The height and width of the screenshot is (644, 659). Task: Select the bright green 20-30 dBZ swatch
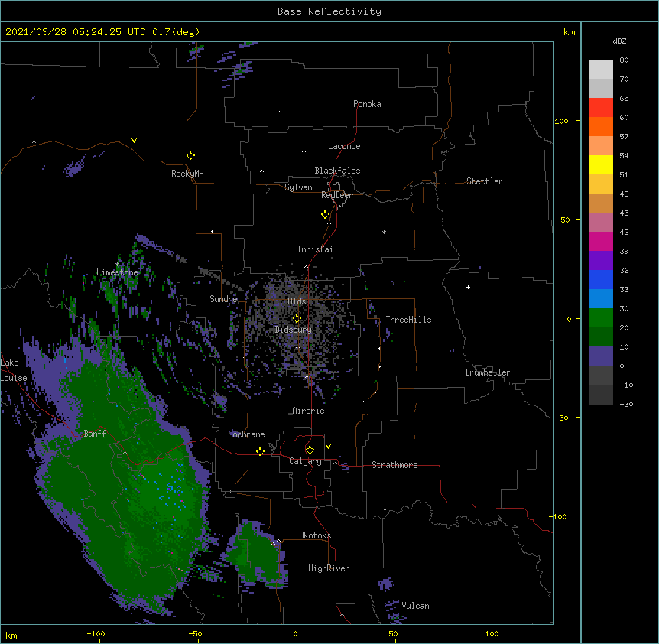[x=601, y=318]
